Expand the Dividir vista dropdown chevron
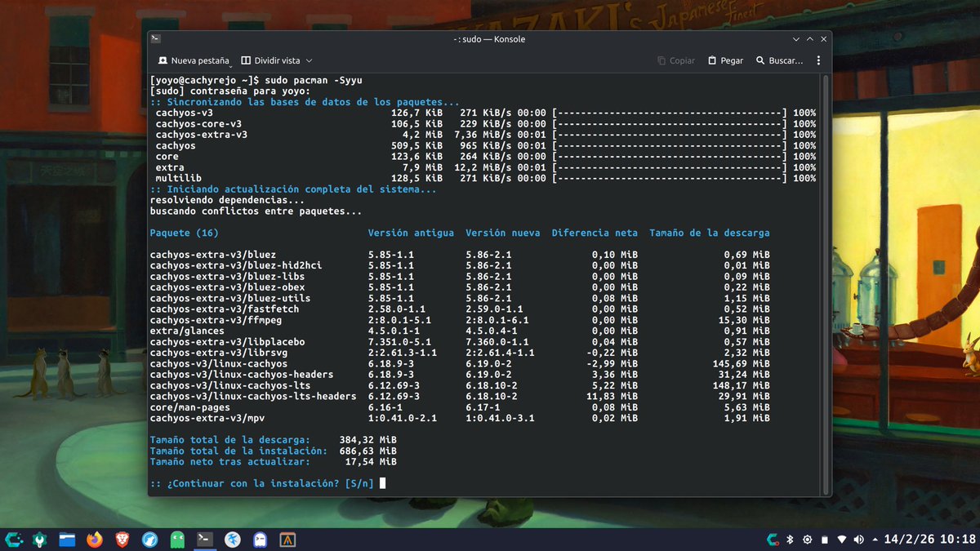980x551 pixels. coord(310,60)
